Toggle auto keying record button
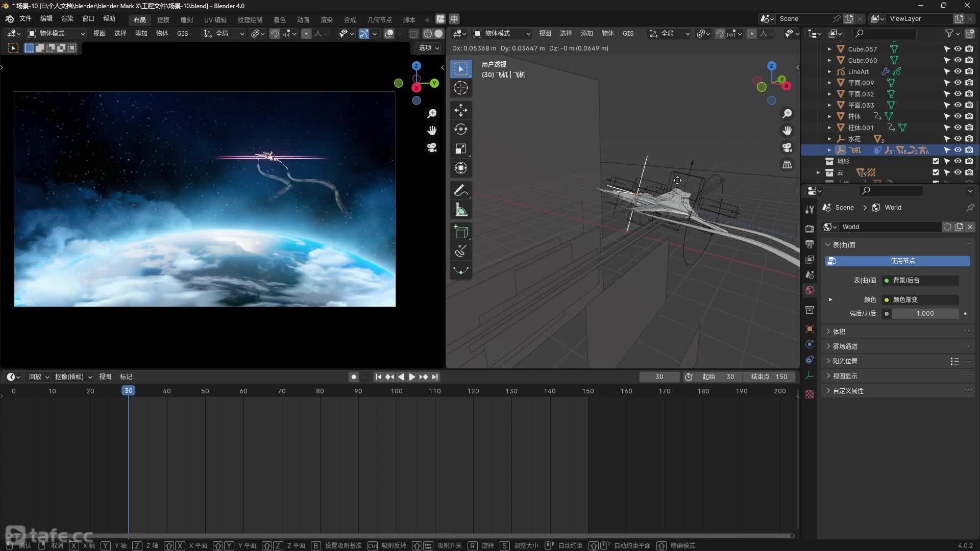980x551 pixels. point(354,377)
